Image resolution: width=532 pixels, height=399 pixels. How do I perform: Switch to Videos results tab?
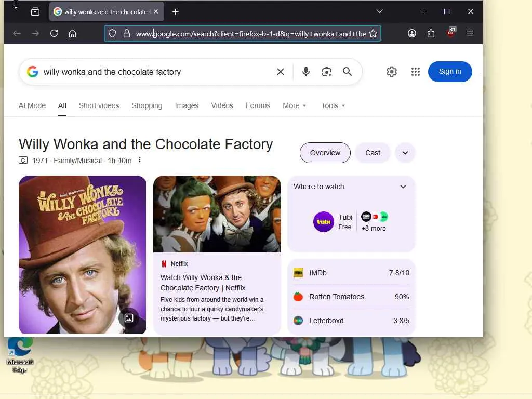222,105
